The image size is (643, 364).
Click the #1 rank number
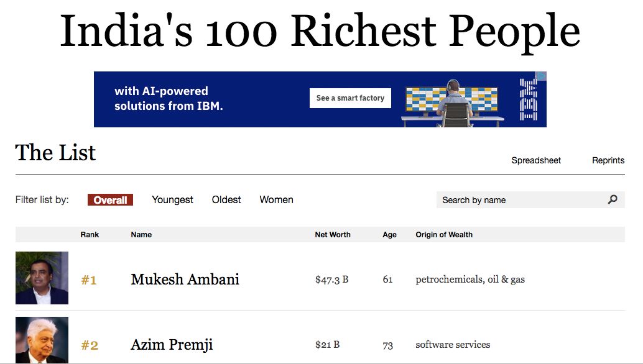click(x=89, y=280)
